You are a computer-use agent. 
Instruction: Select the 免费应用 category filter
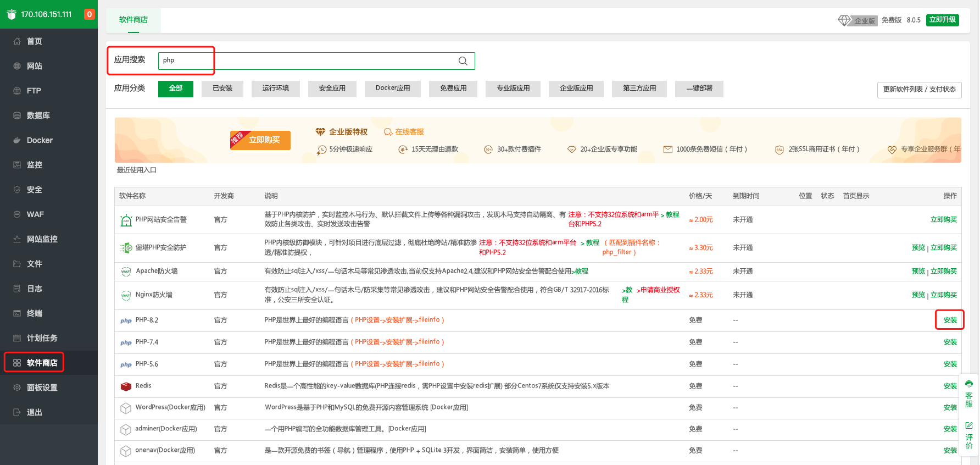(x=453, y=88)
